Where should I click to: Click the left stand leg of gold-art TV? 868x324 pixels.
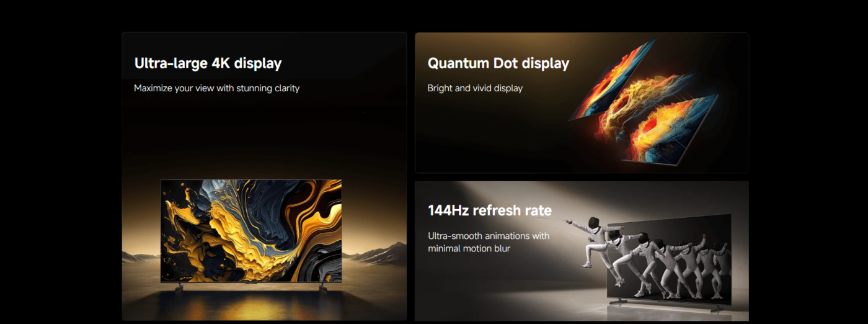(179, 287)
